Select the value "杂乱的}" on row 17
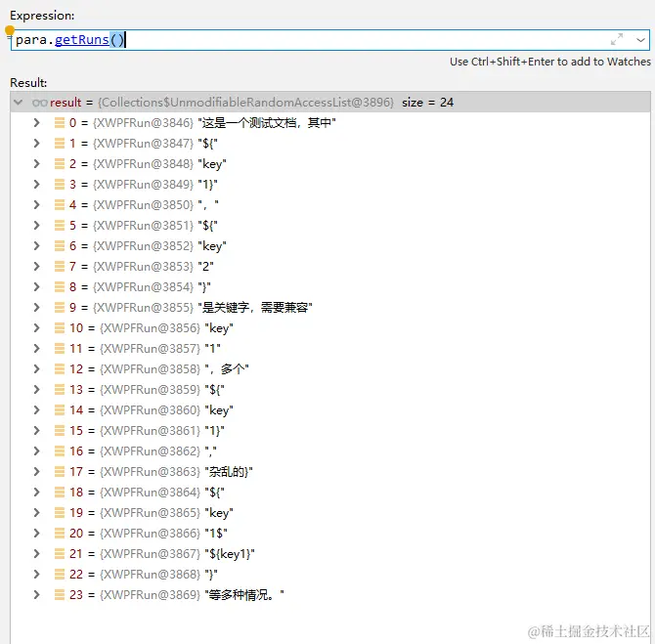 coord(229,471)
